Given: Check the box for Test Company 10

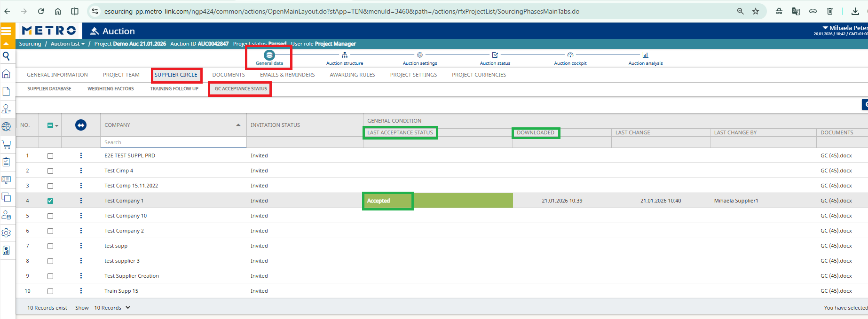Looking at the screenshot, I should click(50, 216).
